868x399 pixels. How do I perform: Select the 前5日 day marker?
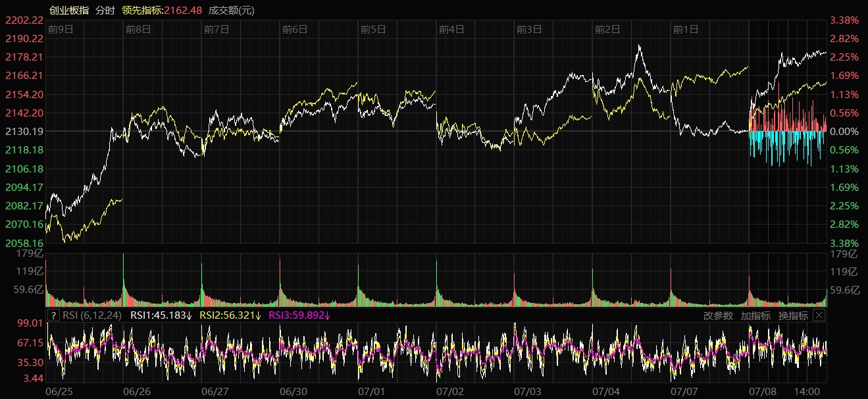tap(373, 29)
